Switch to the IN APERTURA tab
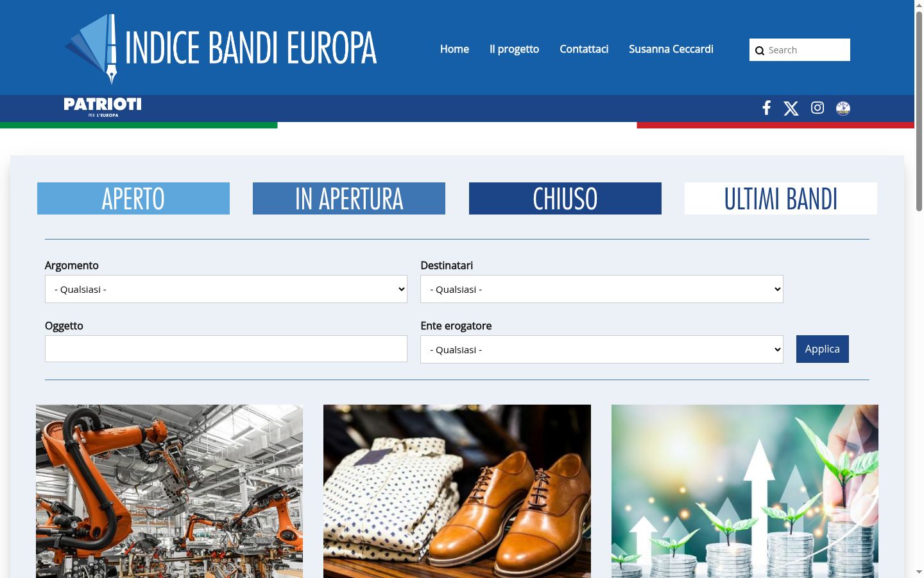Viewport: 924px width, 578px height. pos(349,198)
